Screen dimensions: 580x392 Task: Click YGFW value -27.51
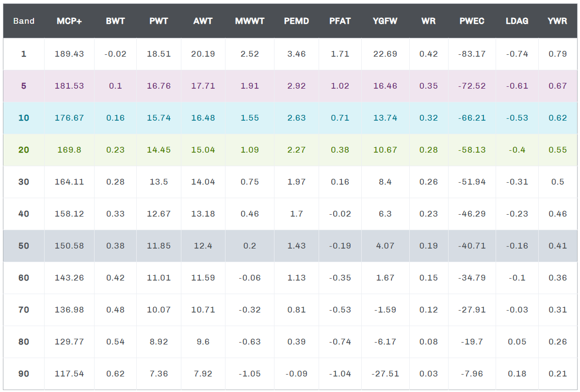[385, 374]
